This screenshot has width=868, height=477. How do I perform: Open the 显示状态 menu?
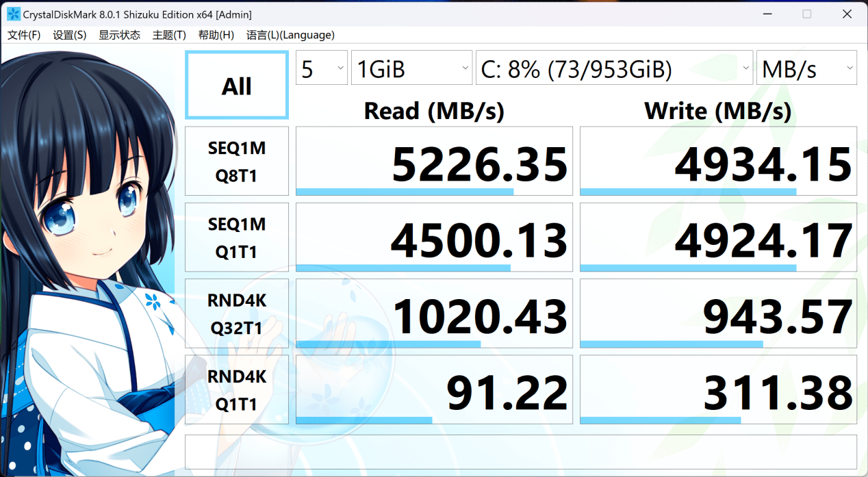[119, 35]
